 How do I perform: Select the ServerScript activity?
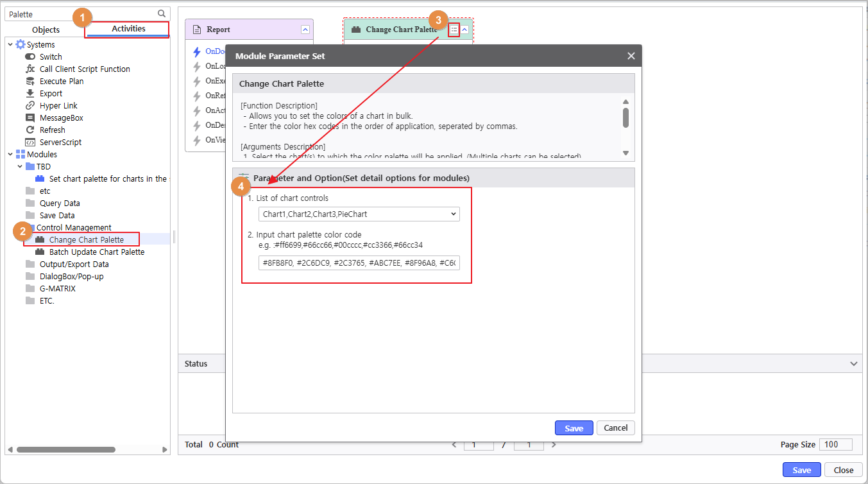tap(60, 143)
